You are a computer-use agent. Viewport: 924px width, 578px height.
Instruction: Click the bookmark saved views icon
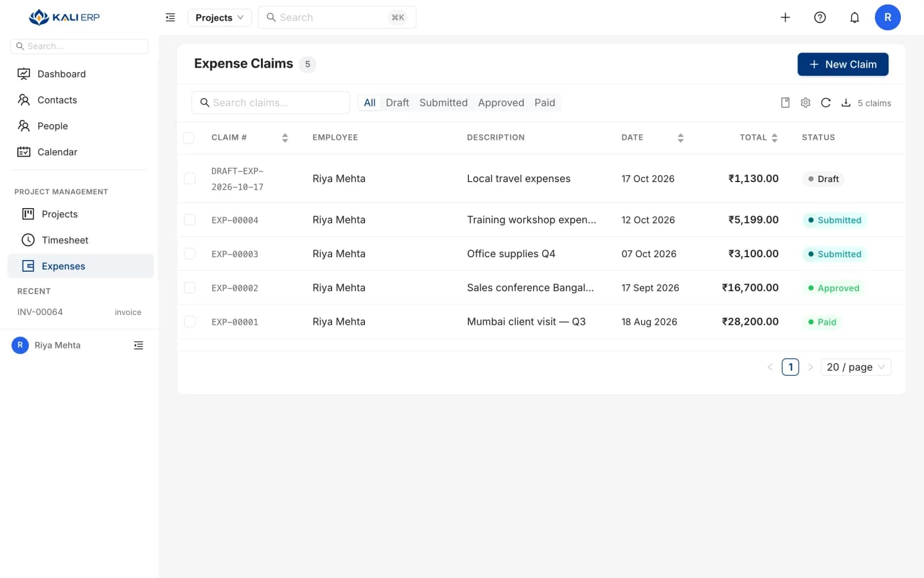[785, 103]
